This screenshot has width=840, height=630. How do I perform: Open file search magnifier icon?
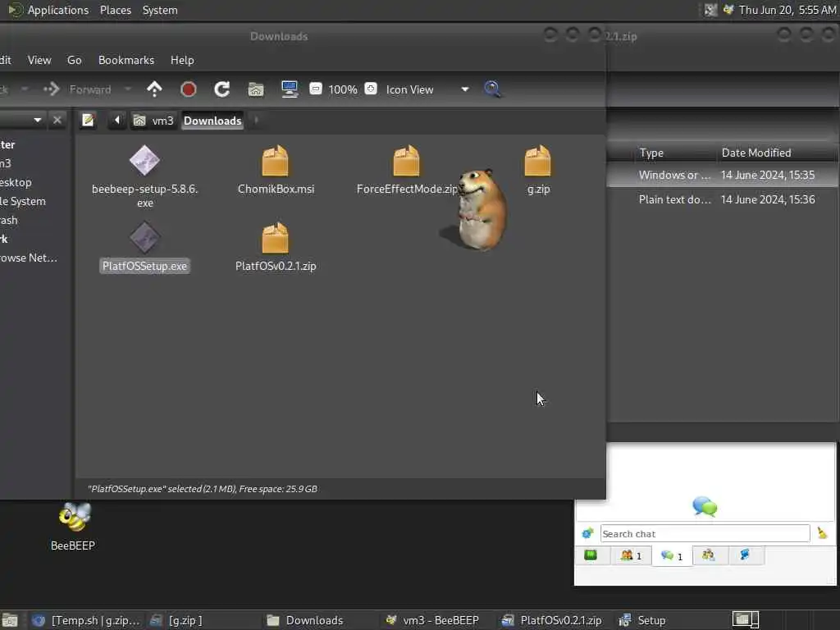[x=492, y=89]
